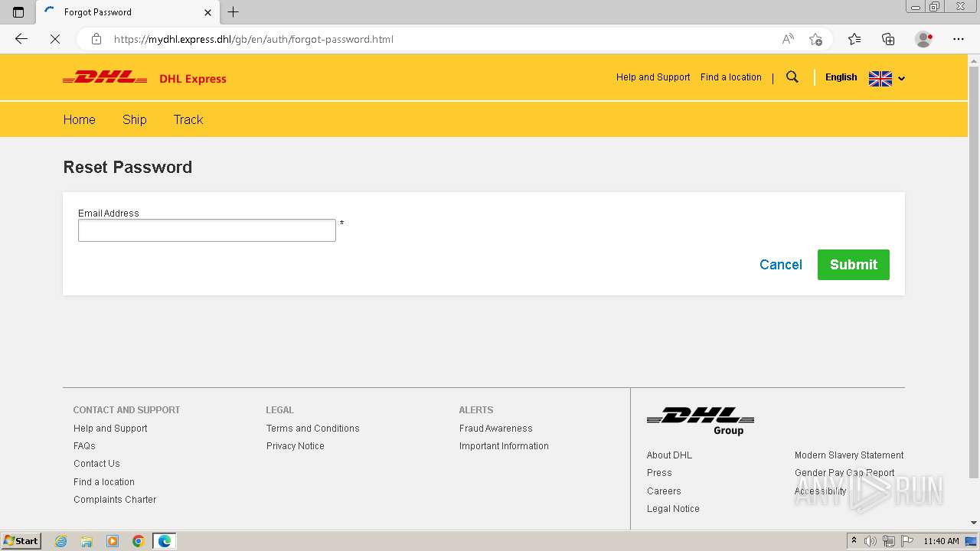
Task: Click the DHL Express logo
Action: click(x=145, y=77)
